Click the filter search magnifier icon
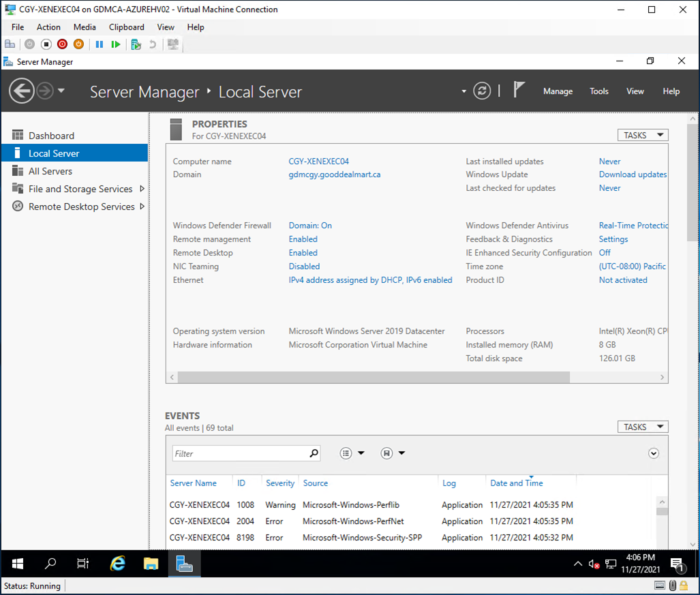The height and width of the screenshot is (595, 700). click(314, 453)
